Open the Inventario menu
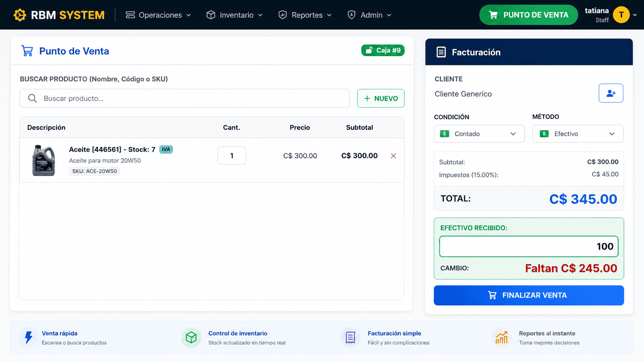Screen dimensions: 644x362 (x=235, y=15)
